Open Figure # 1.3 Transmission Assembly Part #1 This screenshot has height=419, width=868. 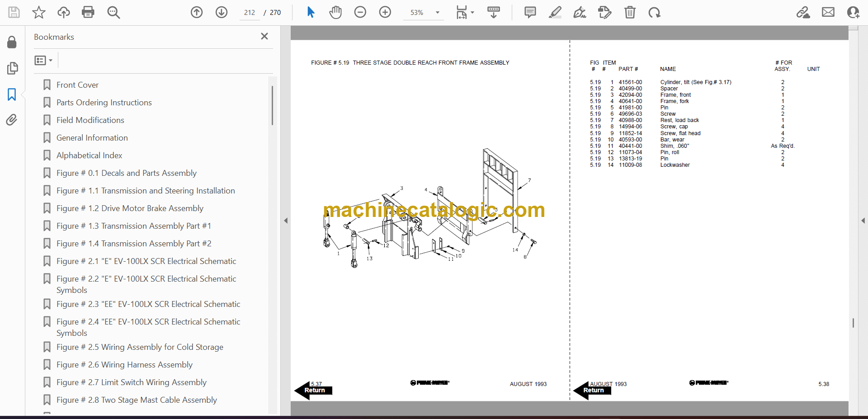click(134, 226)
